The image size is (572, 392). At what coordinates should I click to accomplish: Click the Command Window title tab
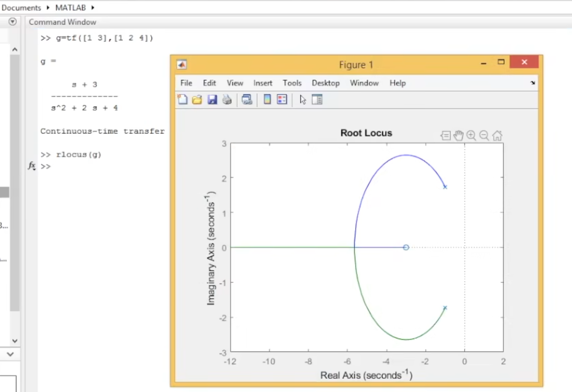63,22
